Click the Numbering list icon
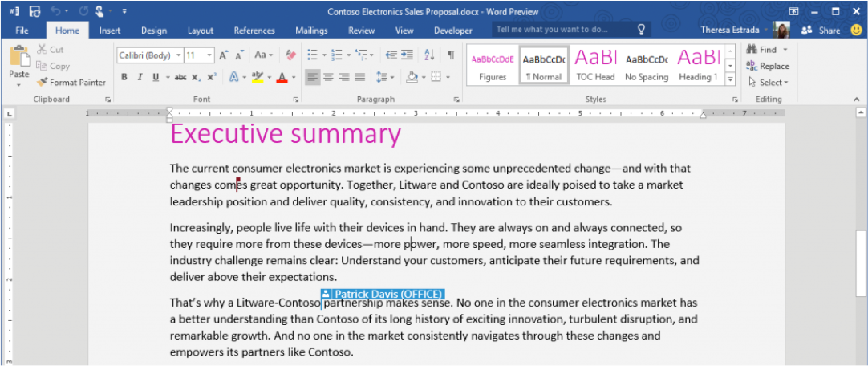The image size is (868, 366). click(x=337, y=55)
